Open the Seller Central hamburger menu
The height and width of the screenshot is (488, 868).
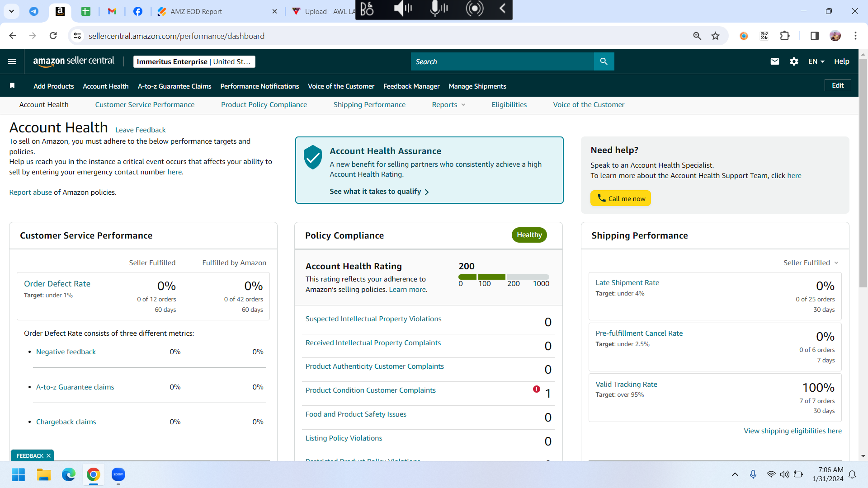(12, 61)
